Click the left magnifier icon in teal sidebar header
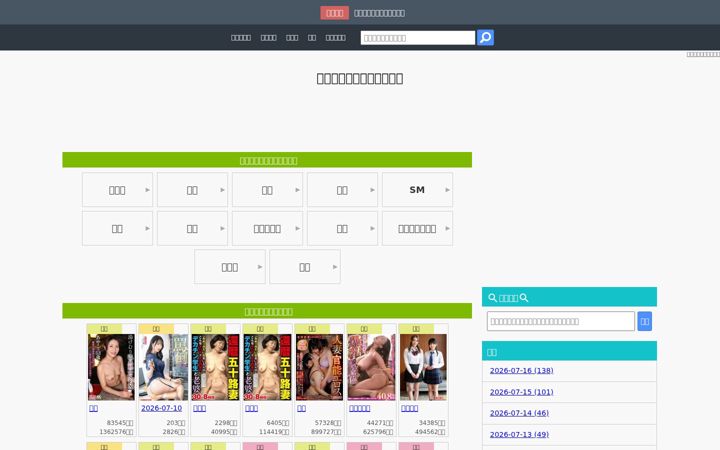The width and height of the screenshot is (720, 450). pyautogui.click(x=493, y=298)
